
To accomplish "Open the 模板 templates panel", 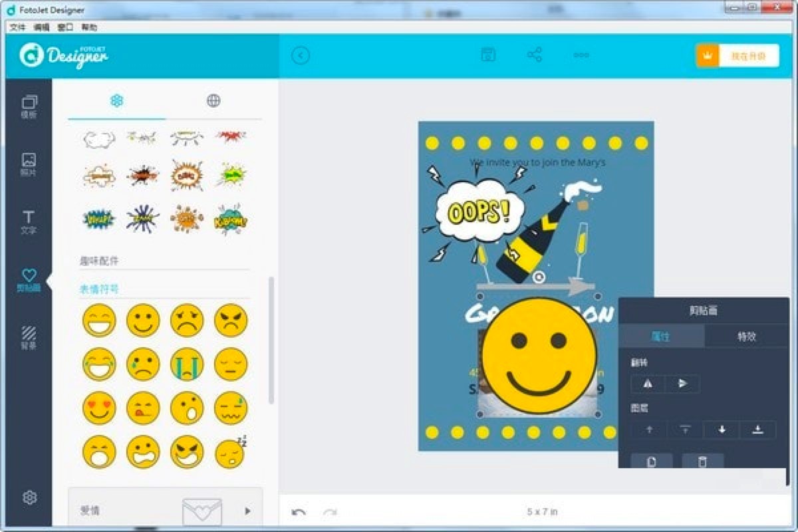I will click(27, 105).
